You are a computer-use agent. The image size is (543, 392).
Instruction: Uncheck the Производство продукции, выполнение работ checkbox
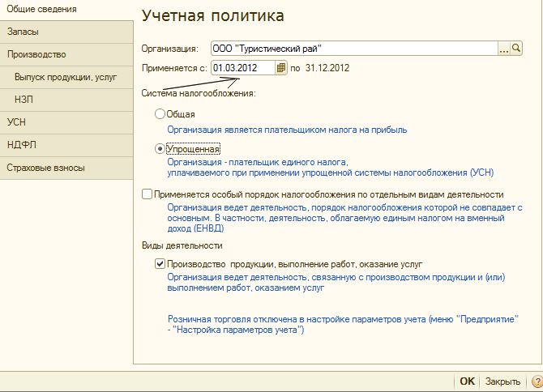(x=160, y=264)
